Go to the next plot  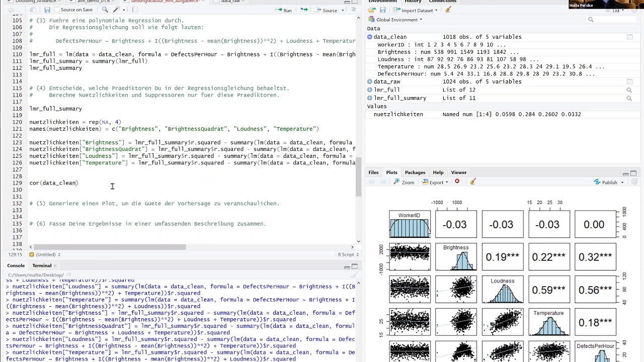pos(383,182)
